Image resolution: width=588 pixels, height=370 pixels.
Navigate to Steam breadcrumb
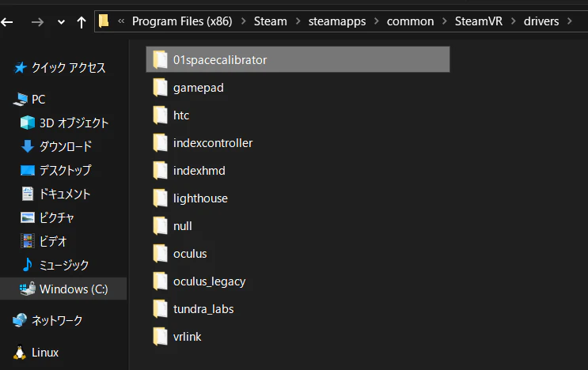[x=270, y=21]
